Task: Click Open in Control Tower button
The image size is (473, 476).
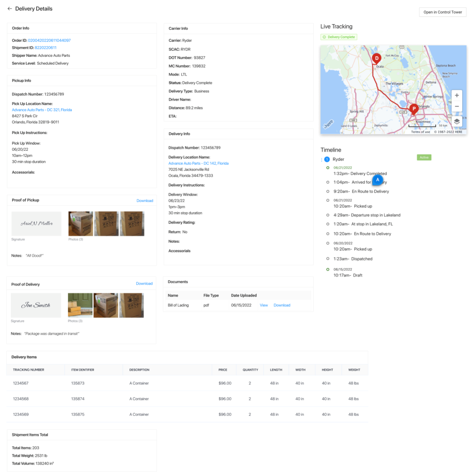Action: (x=442, y=12)
